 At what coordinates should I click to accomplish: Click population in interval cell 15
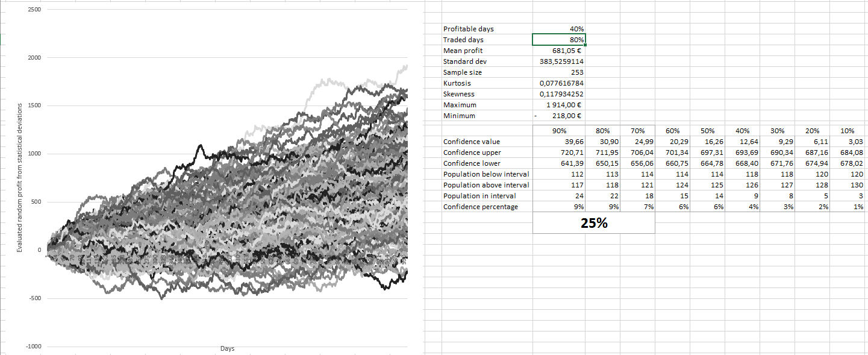pyautogui.click(x=673, y=196)
